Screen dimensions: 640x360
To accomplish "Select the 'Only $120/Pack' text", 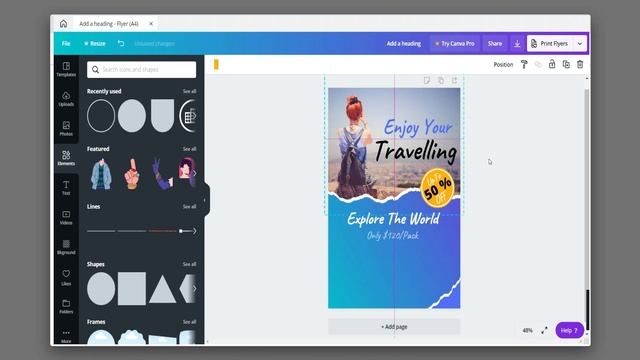I will [393, 236].
